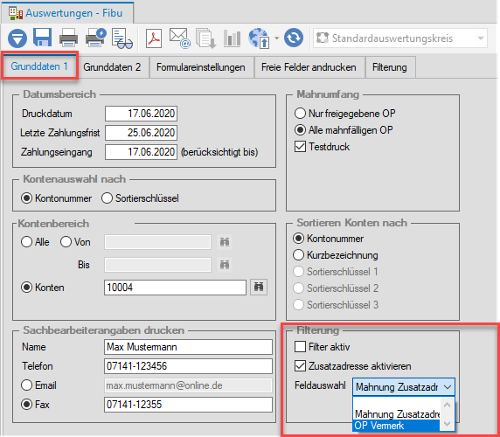Select the Von radio in Kontenbereich
500x437 pixels.
coord(66,242)
